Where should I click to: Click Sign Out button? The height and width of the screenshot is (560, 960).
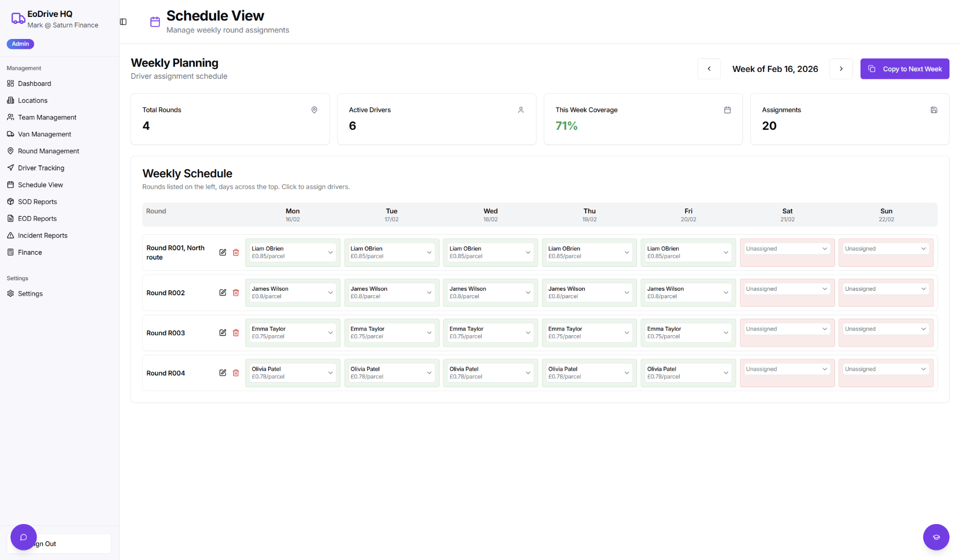tap(59, 544)
